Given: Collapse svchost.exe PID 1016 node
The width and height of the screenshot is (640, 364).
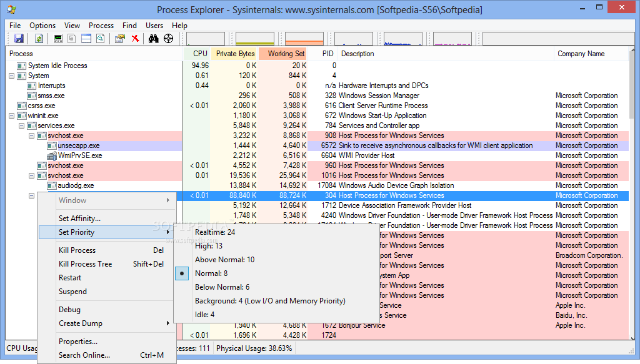Looking at the screenshot, I should (31, 175).
